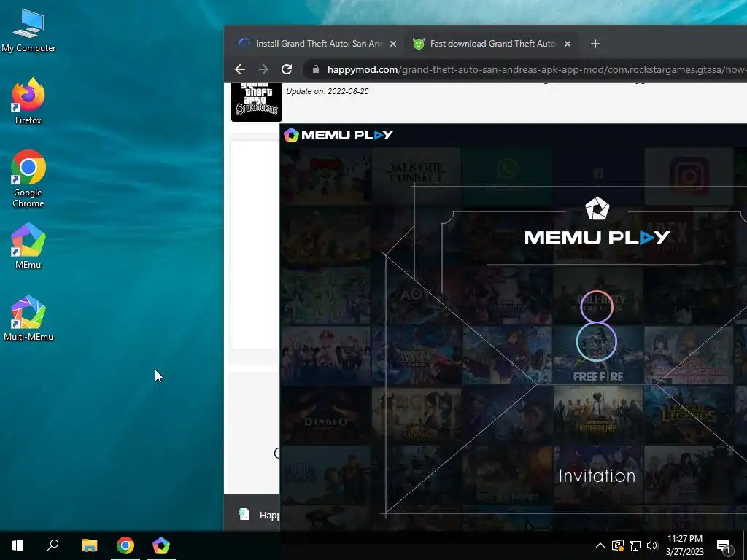Open a new Chrome tab
This screenshot has height=560, width=747.
tap(595, 44)
